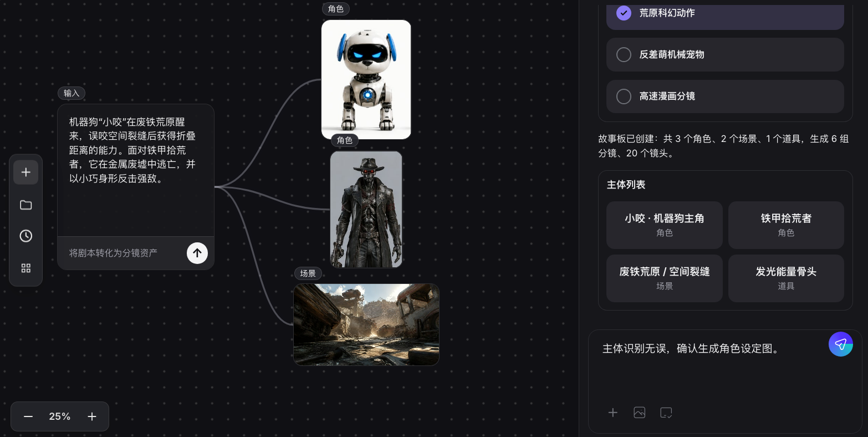Open the 铁甲拾荒者 subject card

click(x=786, y=225)
